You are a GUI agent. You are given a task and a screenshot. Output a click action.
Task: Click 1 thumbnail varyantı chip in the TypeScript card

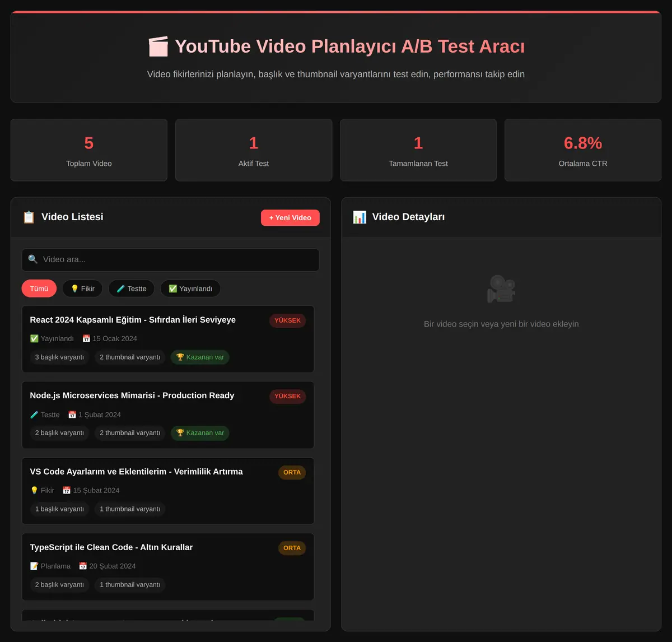click(x=130, y=584)
